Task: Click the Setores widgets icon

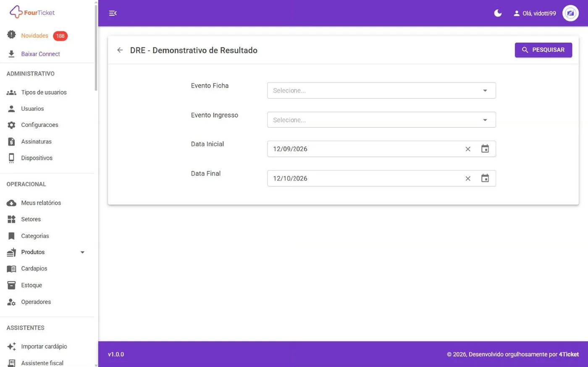Action: coord(11,219)
